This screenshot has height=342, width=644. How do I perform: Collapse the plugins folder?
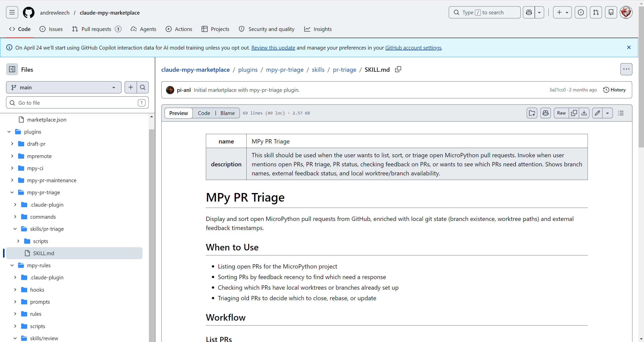[9, 132]
